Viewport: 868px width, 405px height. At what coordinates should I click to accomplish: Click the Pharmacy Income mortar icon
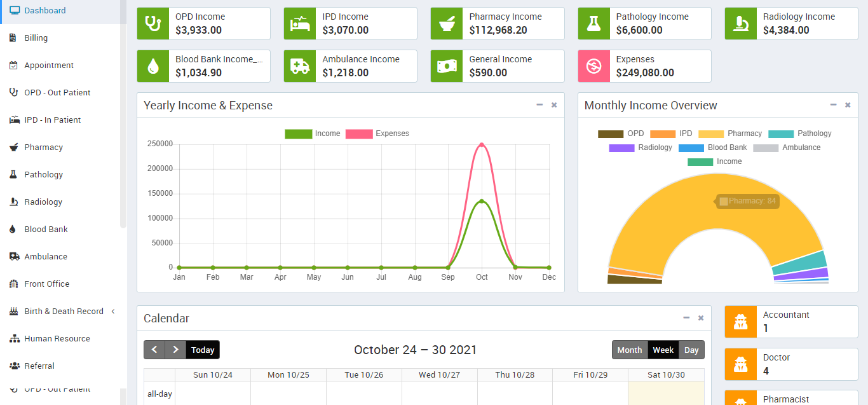[447, 24]
